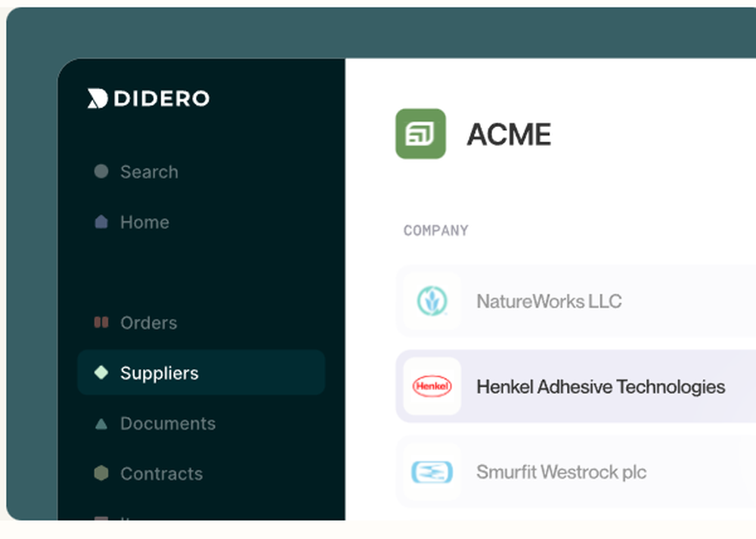Click the diamond icon next to Suppliers

click(x=101, y=373)
